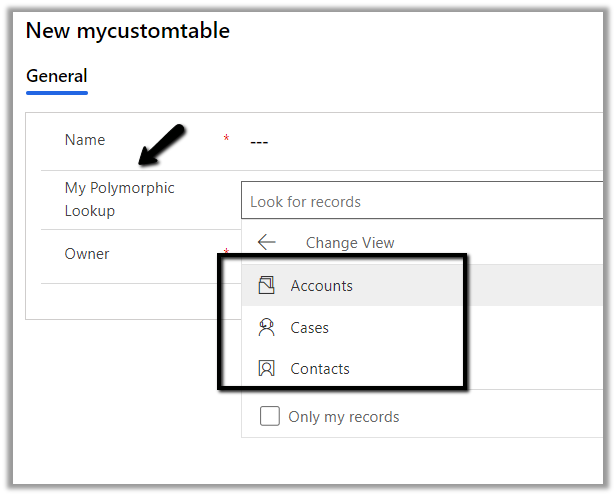Enable the Only my records checkbox
616x496 pixels.
[269, 417]
